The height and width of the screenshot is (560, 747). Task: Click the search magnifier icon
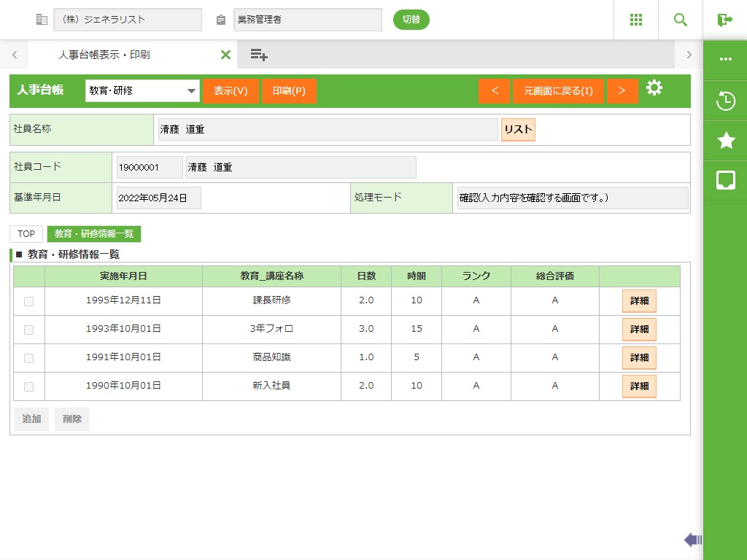click(680, 20)
